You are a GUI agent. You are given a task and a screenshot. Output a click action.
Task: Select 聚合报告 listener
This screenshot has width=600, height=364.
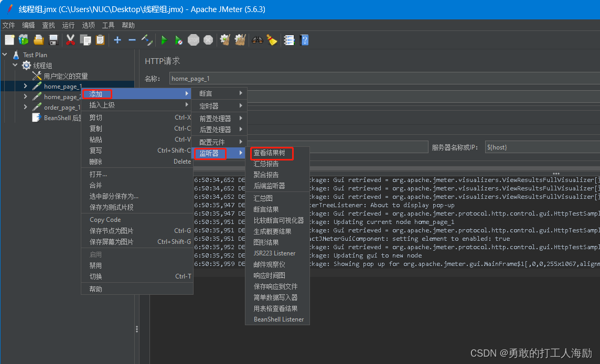[277, 175]
